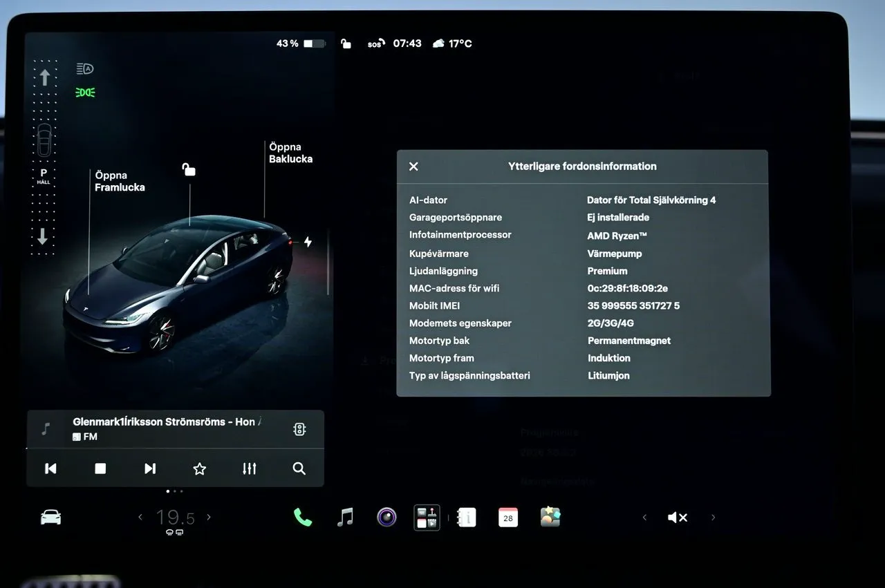Close the Ytterligare fordonsinformation dialog
The width and height of the screenshot is (885, 588).
pyautogui.click(x=413, y=167)
